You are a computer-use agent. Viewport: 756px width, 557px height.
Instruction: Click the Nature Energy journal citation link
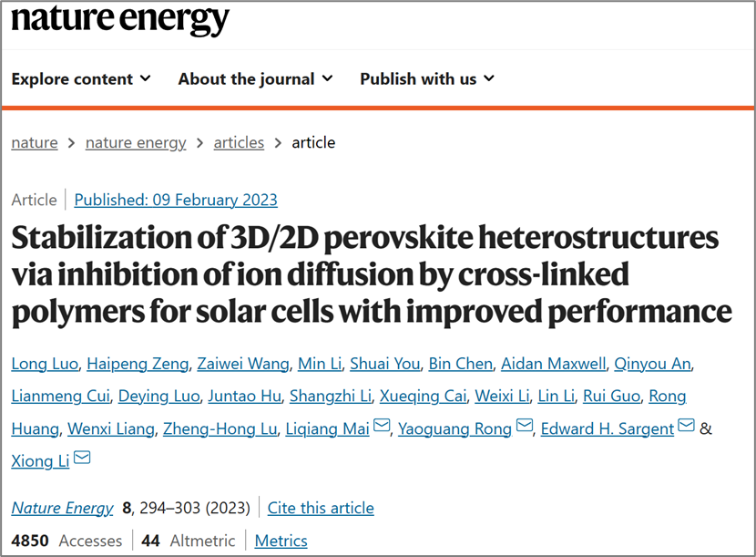pyautogui.click(x=62, y=508)
